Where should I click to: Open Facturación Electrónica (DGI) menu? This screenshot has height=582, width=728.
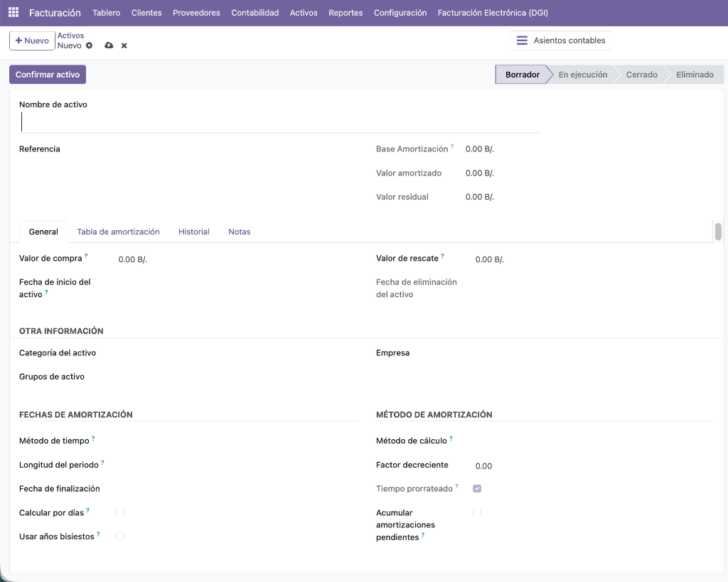point(493,13)
